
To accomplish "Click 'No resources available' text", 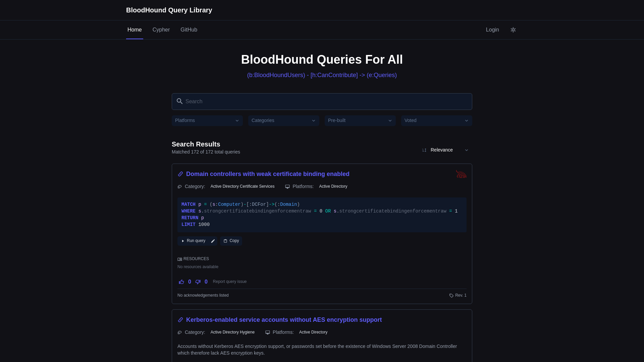I will pyautogui.click(x=198, y=267).
